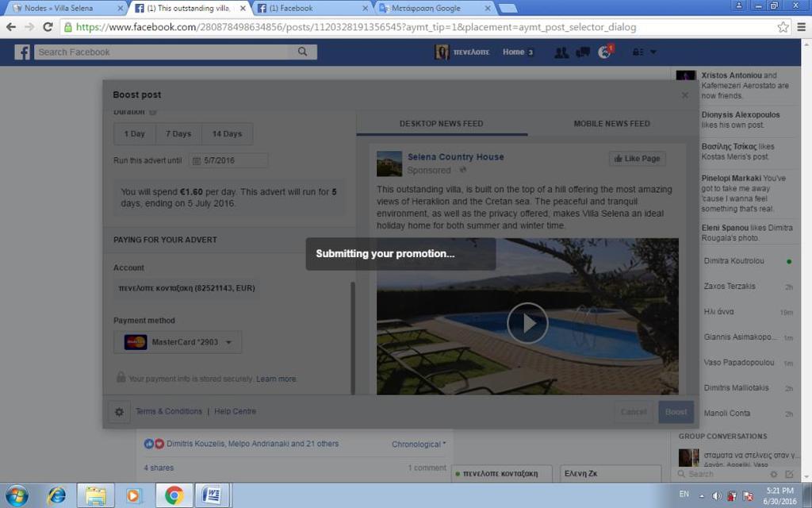Screen dimensions: 812x508
Task: Open notifications globe icon
Action: coord(604,52)
